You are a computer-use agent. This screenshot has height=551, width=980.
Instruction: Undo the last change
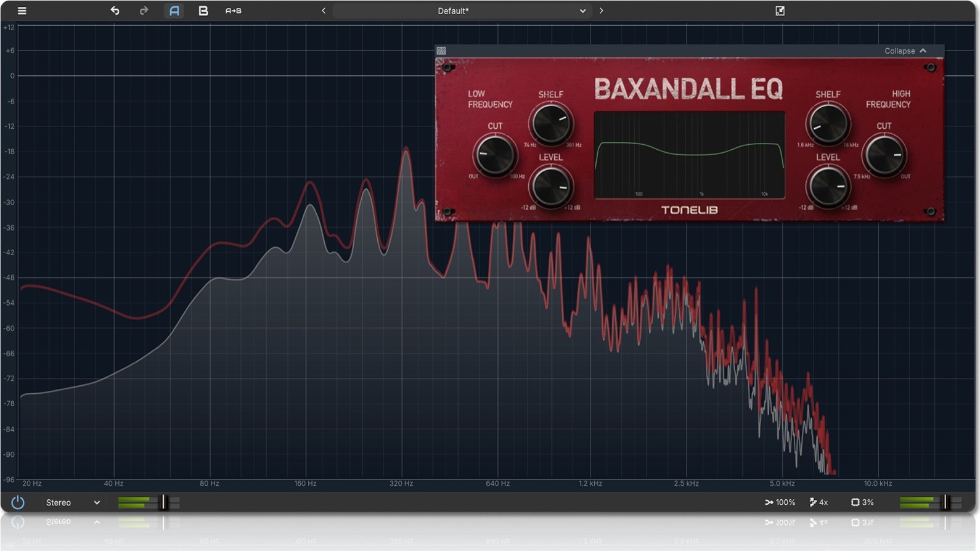click(115, 10)
